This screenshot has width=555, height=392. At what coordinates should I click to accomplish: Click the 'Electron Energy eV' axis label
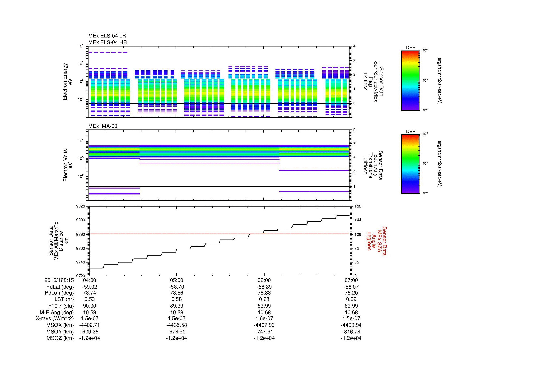pyautogui.click(x=67, y=82)
